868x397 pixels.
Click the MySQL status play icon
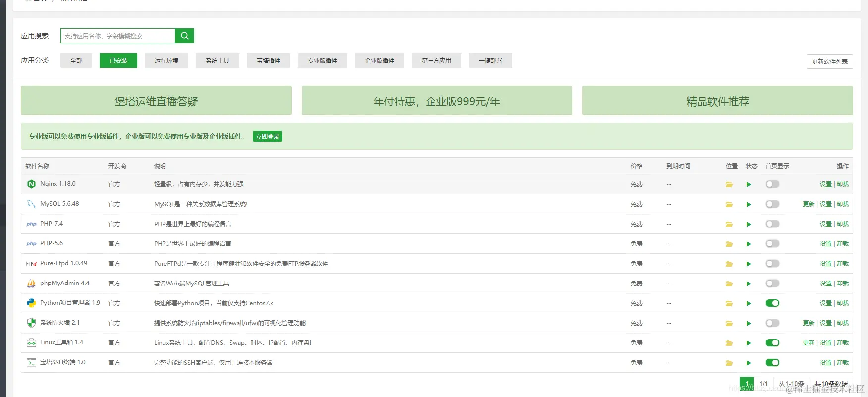pos(749,204)
